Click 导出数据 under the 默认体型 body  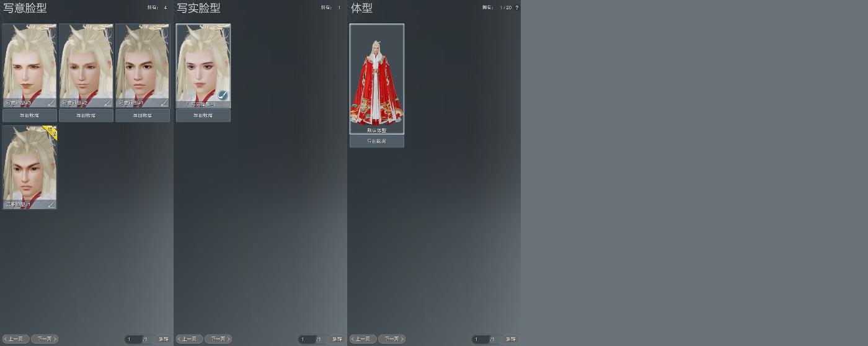click(x=377, y=141)
